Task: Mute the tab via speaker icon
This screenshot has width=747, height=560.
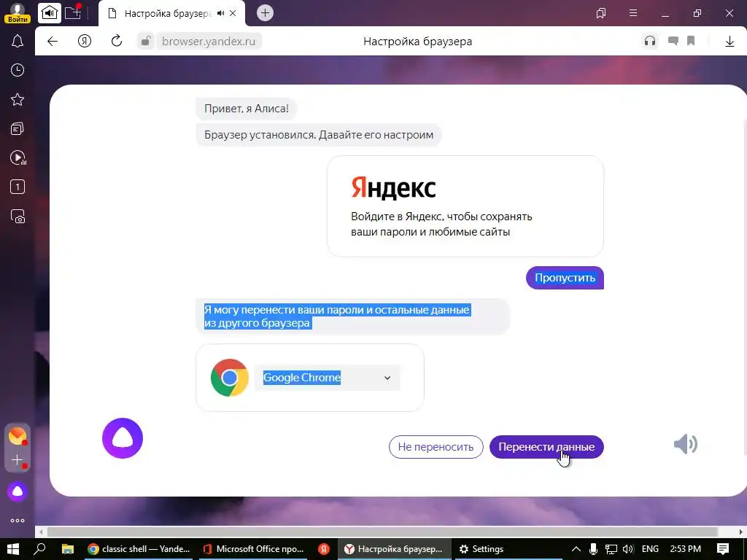Action: [220, 13]
